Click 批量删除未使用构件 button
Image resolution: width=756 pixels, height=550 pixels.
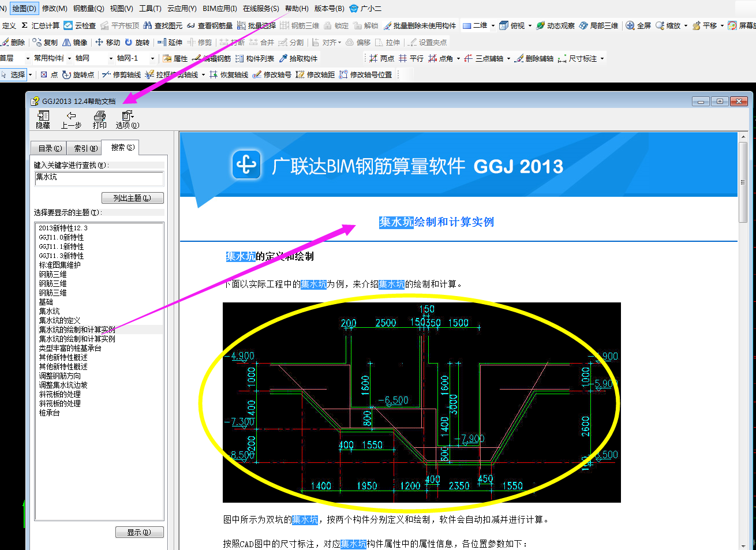[420, 25]
